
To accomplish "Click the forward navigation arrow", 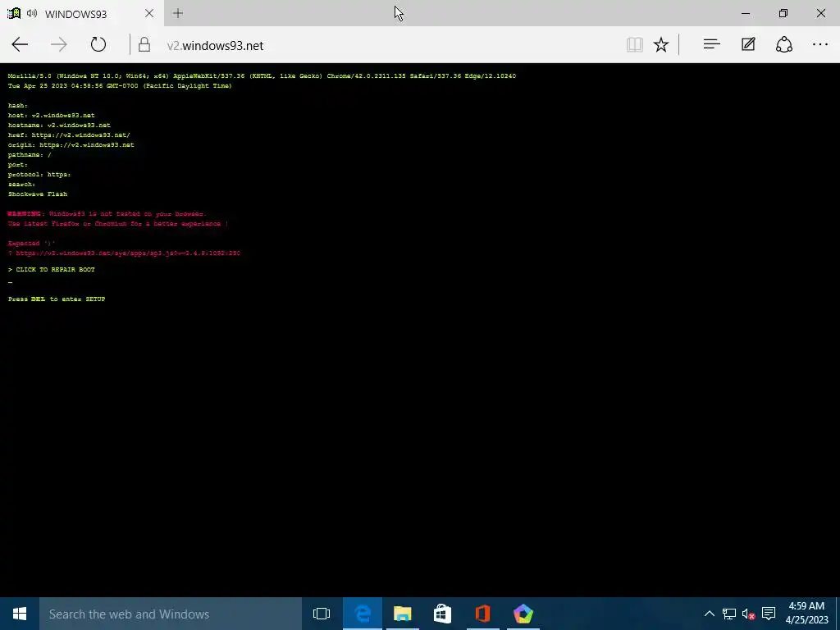I will [x=59, y=44].
